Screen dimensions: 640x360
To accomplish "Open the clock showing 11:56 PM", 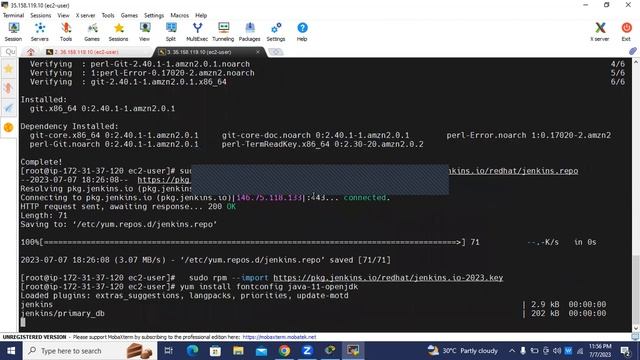I will (x=600, y=351).
